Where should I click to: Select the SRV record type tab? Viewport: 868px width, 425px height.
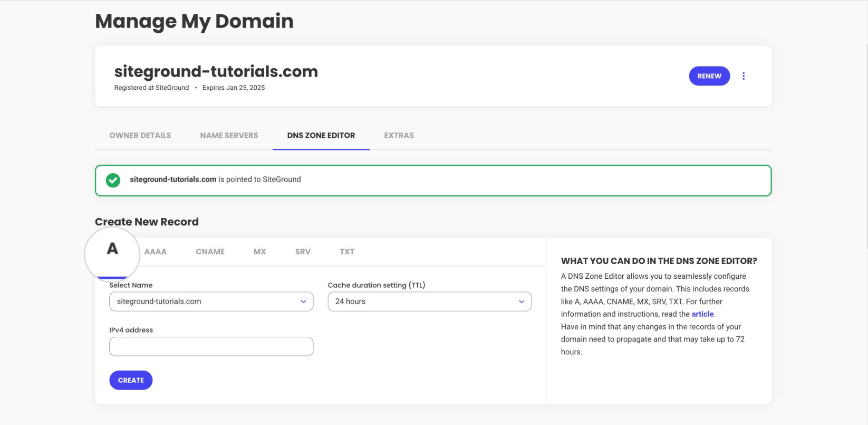pyautogui.click(x=303, y=252)
